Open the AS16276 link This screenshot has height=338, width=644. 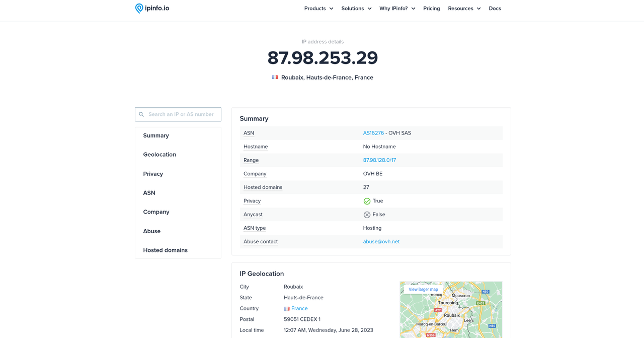coord(373,133)
